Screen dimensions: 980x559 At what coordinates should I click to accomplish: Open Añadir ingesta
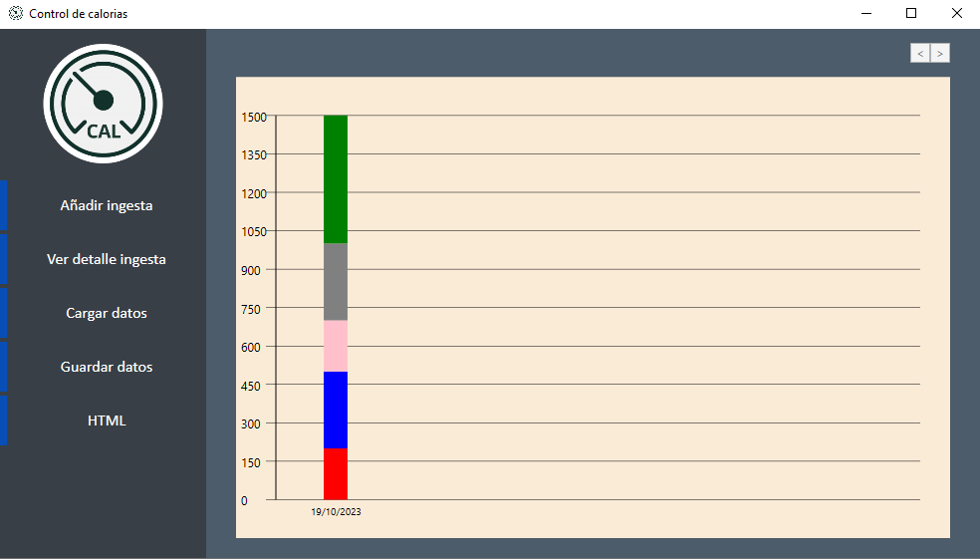point(107,205)
